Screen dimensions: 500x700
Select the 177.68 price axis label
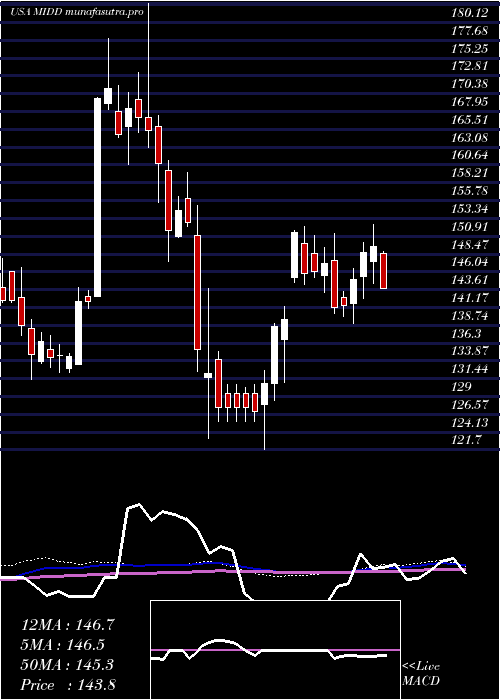click(470, 31)
